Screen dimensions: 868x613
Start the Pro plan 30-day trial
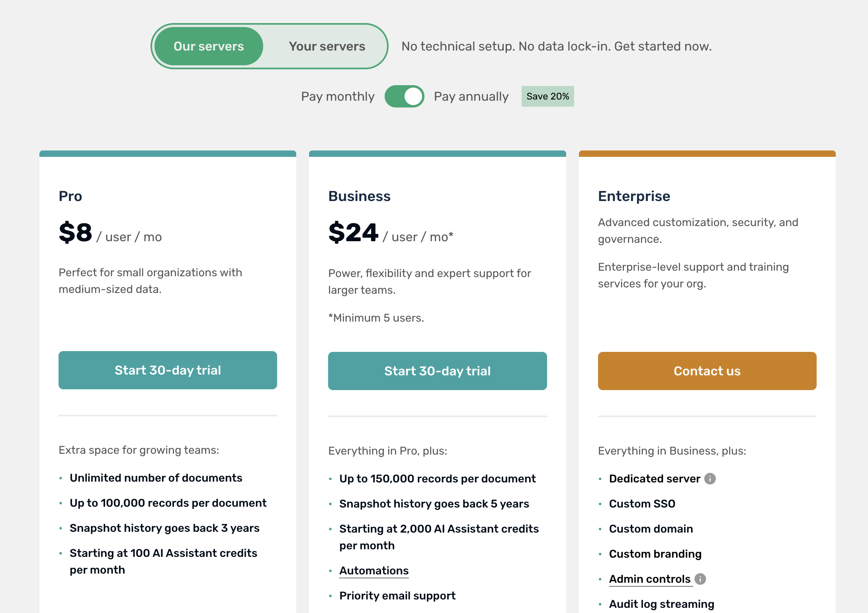coord(168,370)
